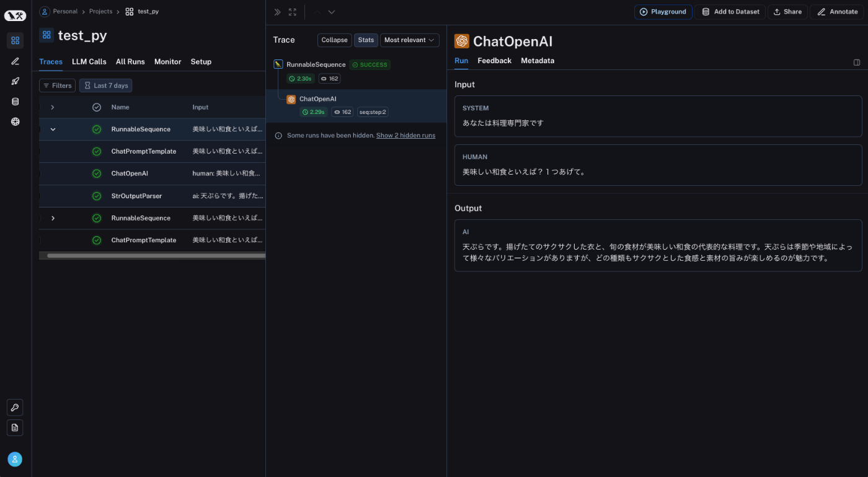Click the AI output message box
This screenshot has height=477, width=868.
pos(658,245)
